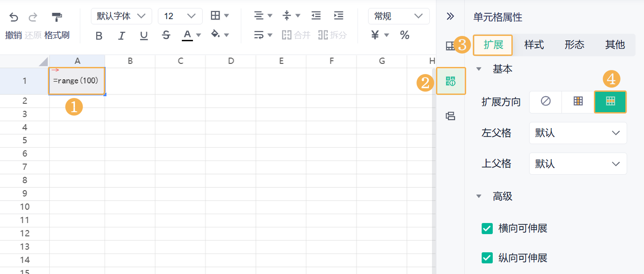Toggle underline formatting
The width and height of the screenshot is (644, 274).
(x=144, y=35)
